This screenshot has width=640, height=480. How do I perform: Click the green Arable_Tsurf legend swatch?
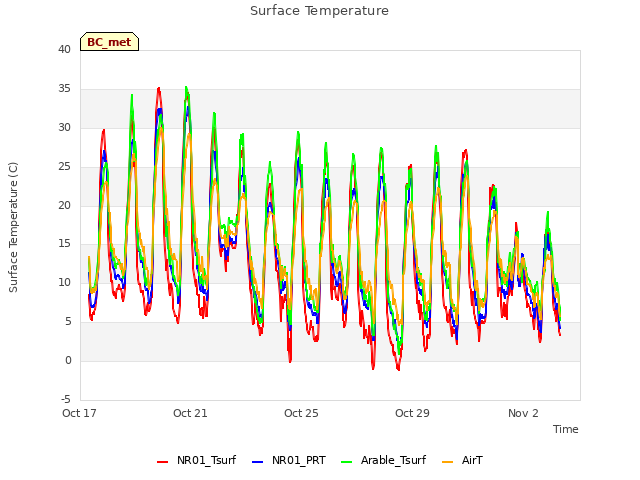tap(347, 462)
